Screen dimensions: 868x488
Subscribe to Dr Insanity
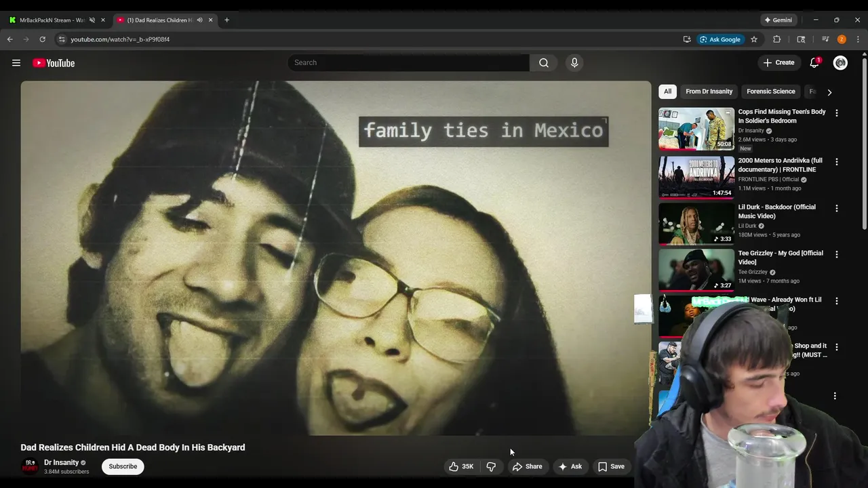pos(123,466)
